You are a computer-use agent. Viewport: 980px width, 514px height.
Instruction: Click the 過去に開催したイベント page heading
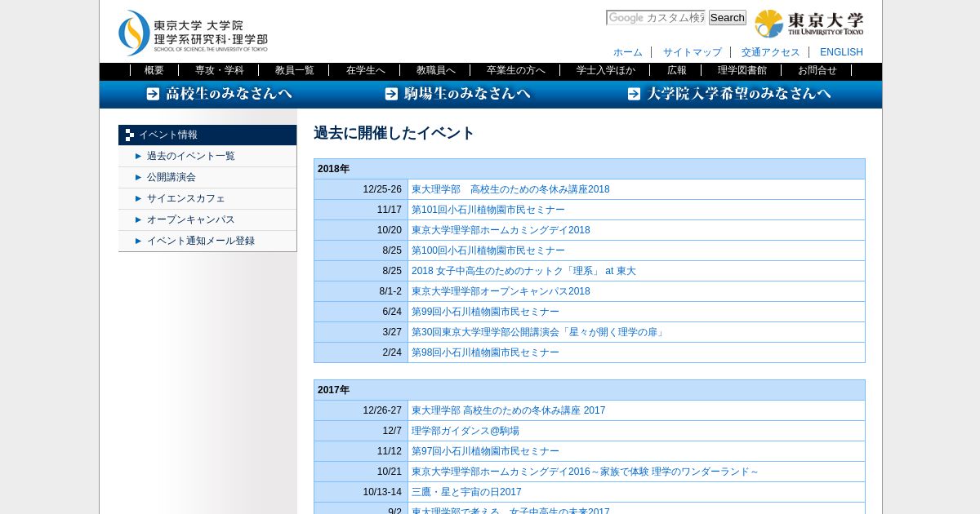pyautogui.click(x=394, y=133)
